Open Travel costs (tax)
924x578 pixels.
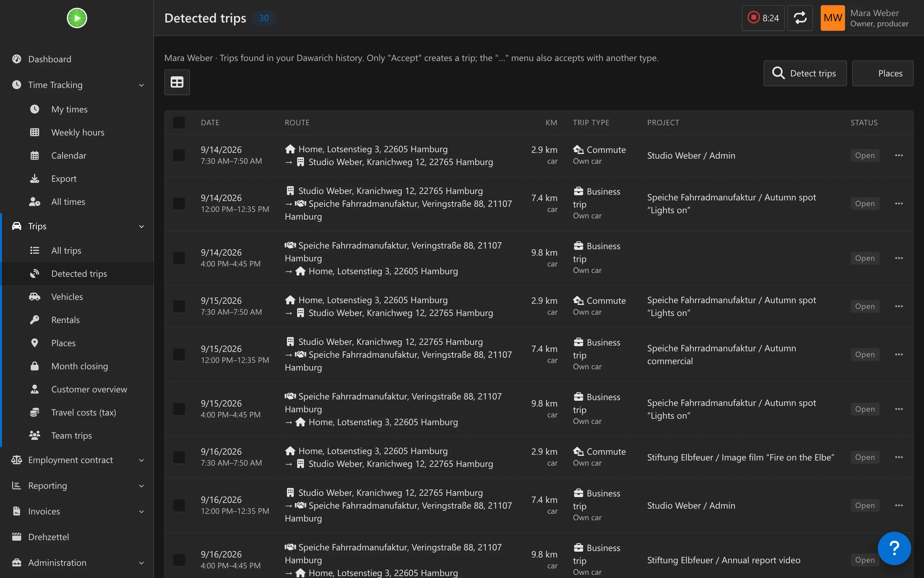coord(77,413)
